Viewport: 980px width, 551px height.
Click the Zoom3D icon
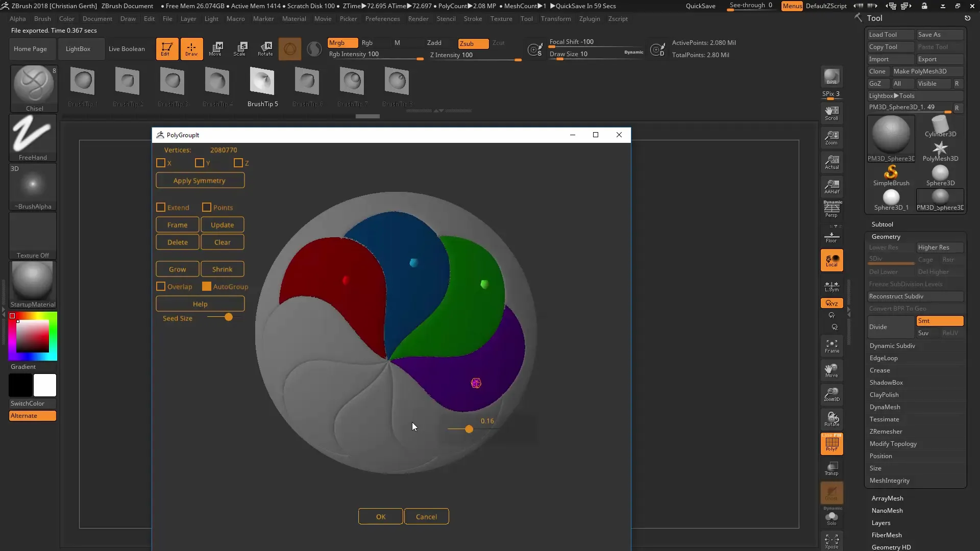831,395
